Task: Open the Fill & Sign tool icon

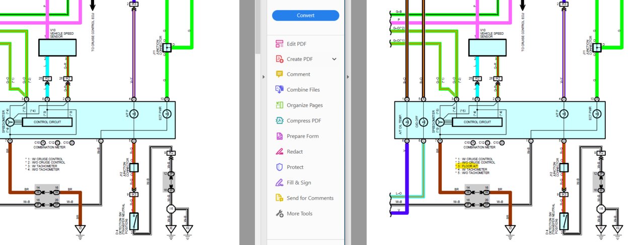Action: (x=279, y=182)
